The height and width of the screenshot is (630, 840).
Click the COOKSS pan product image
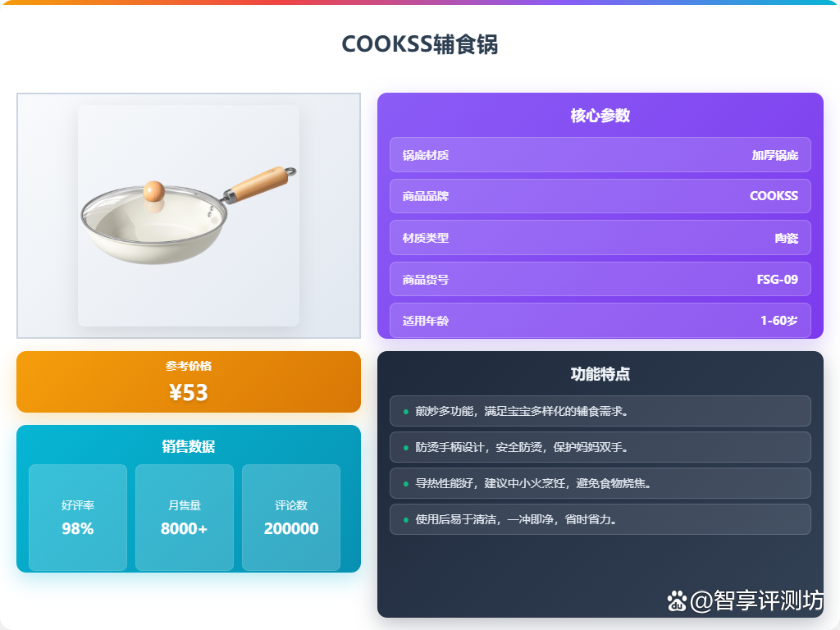(x=189, y=216)
